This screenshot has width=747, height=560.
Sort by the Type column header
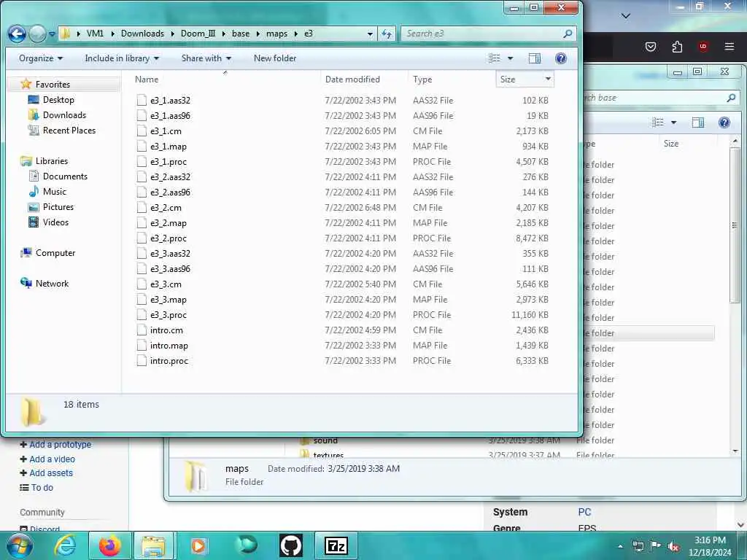pyautogui.click(x=422, y=79)
